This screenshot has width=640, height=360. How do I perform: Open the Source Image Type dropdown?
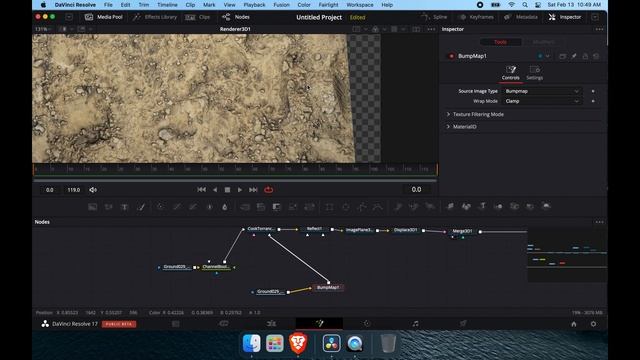point(541,91)
